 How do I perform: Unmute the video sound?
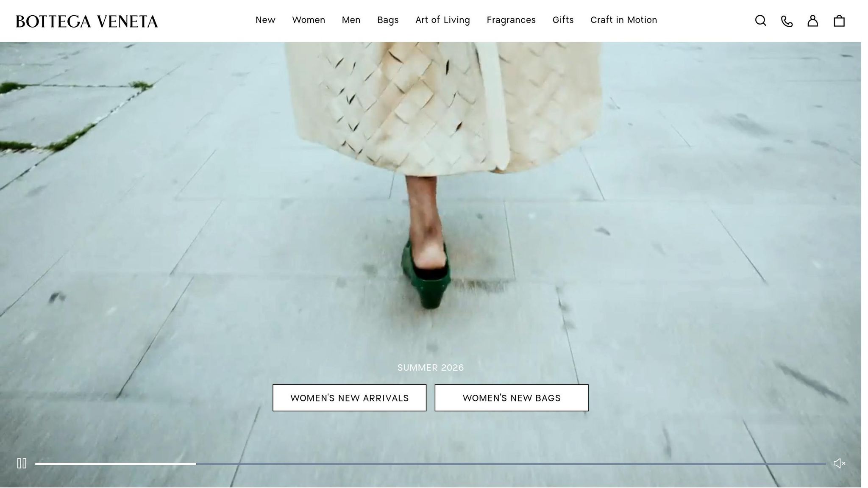pos(839,463)
